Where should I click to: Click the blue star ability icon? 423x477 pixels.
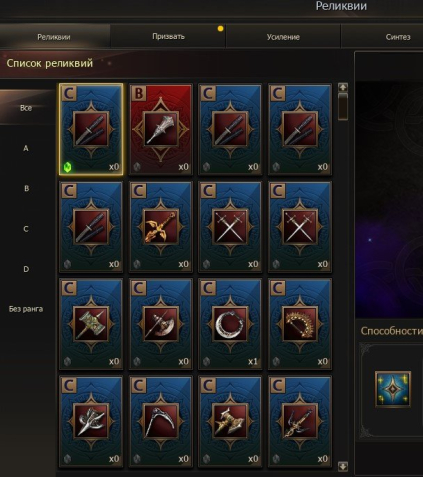click(393, 389)
